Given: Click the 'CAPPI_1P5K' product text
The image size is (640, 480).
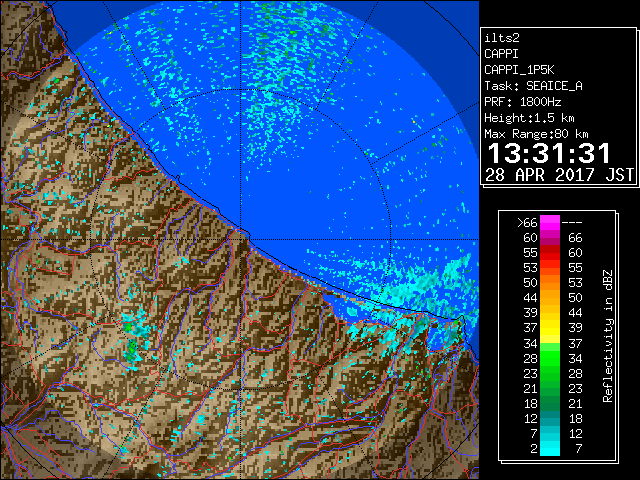Looking at the screenshot, I should tap(519, 70).
